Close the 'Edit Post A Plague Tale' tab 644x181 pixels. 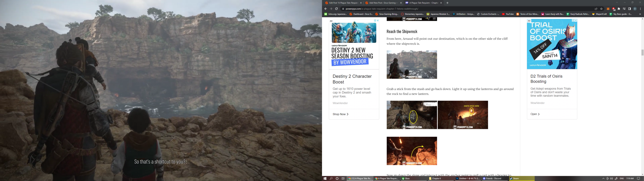[361, 3]
